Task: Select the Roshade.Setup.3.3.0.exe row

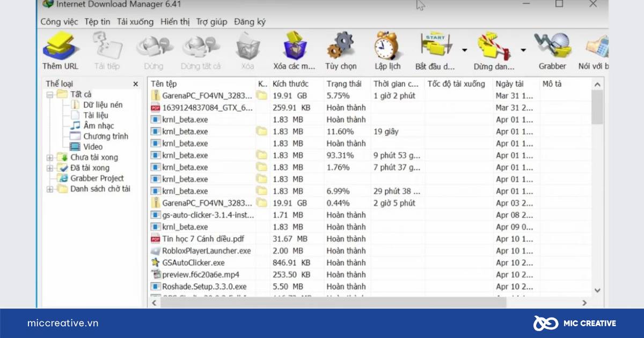Action: [370, 286]
